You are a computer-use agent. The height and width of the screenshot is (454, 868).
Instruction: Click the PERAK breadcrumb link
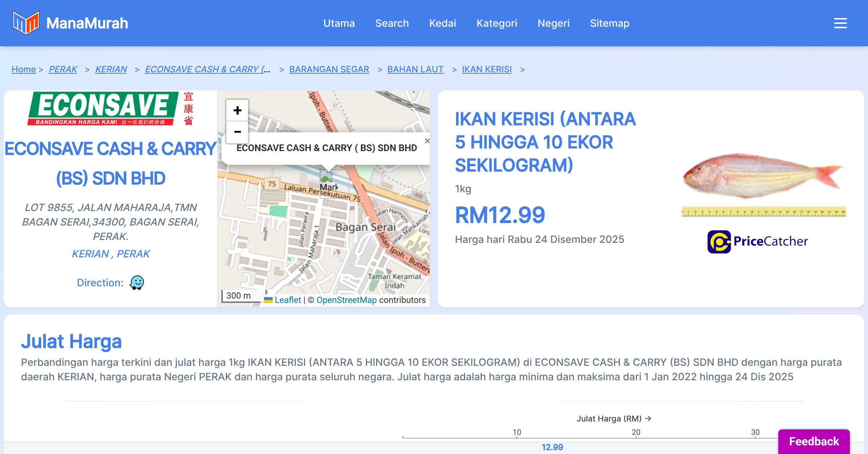click(x=63, y=69)
